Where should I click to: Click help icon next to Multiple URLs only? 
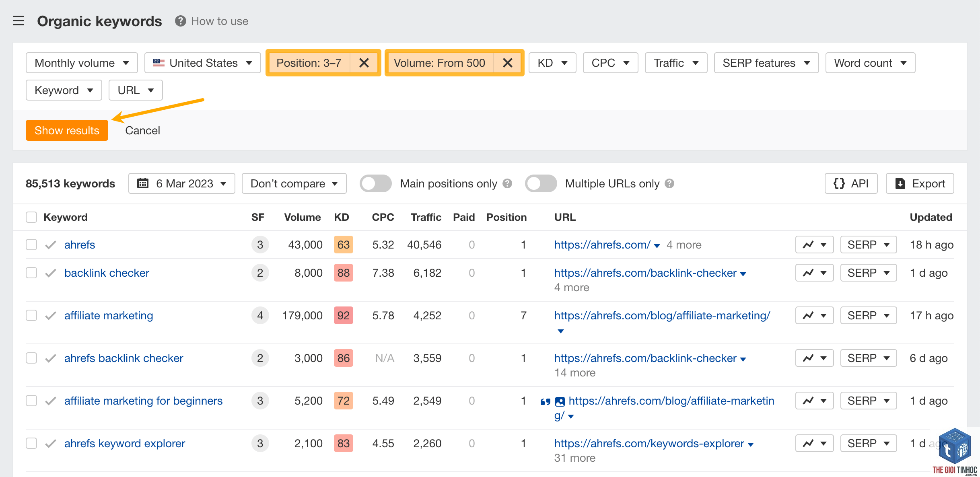(669, 183)
